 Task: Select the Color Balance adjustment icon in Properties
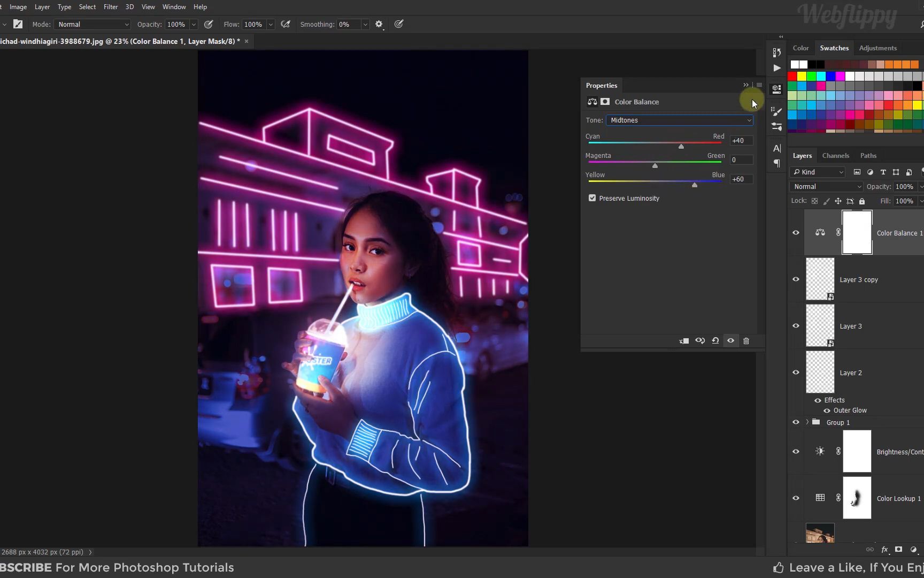592,102
